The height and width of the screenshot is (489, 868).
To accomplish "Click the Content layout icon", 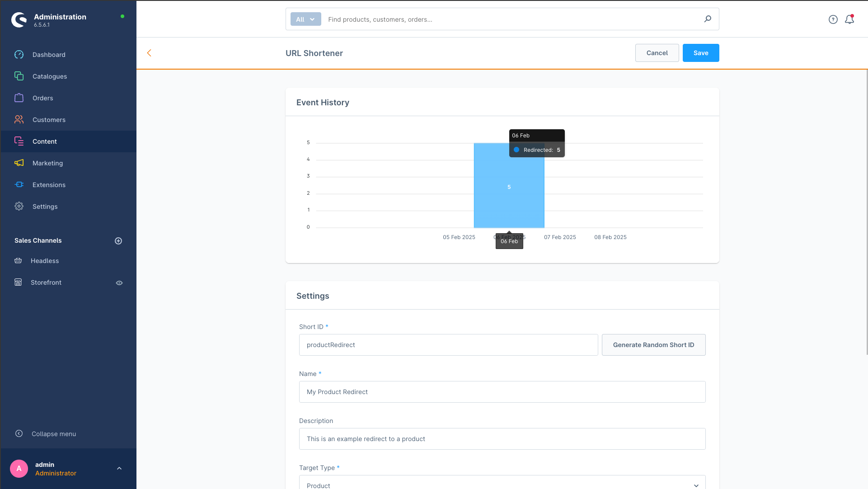I will coord(19,141).
